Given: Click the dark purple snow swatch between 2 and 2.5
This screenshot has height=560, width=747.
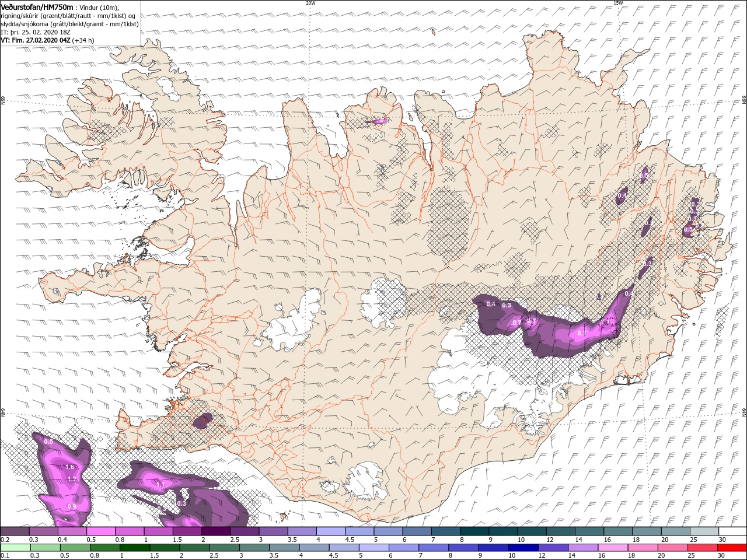Looking at the screenshot, I should tap(215, 531).
